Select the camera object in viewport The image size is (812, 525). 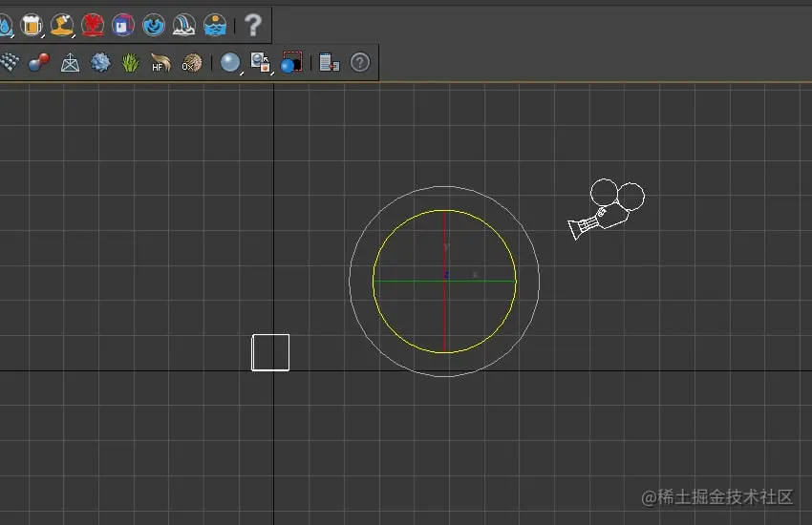[x=606, y=209]
